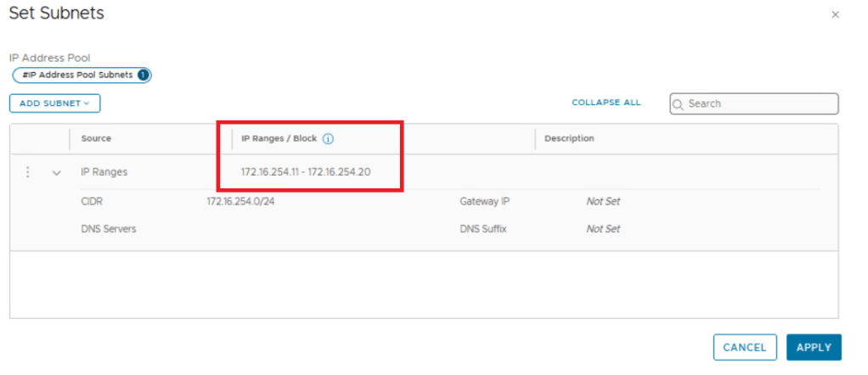
Task: Select the 172.16.254.11 - 172.16.254.20 range value
Action: tap(306, 172)
